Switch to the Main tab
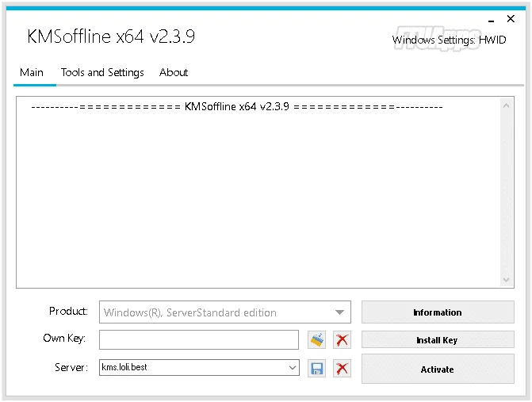Image resolution: width=532 pixels, height=402 pixels. pos(32,73)
